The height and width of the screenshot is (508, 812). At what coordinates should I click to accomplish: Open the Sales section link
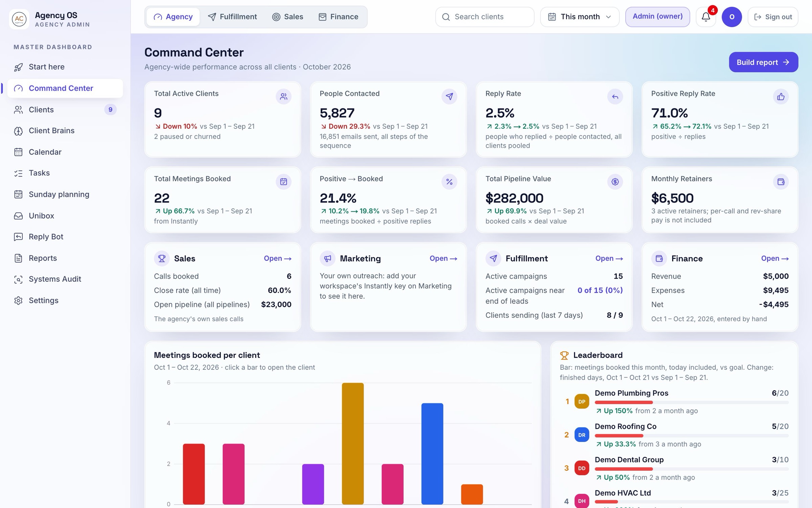click(277, 258)
